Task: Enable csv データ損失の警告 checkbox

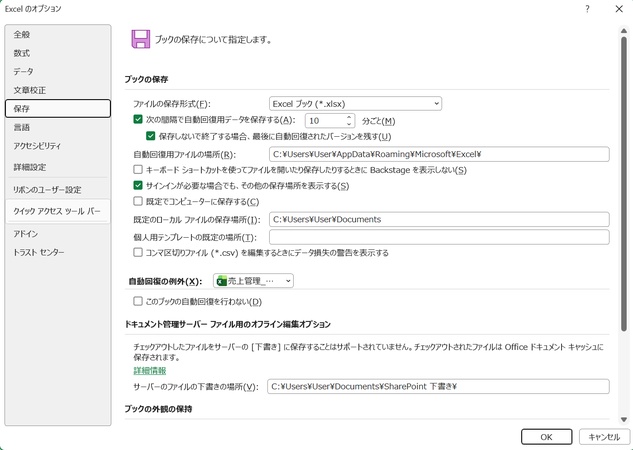Action: pos(138,253)
